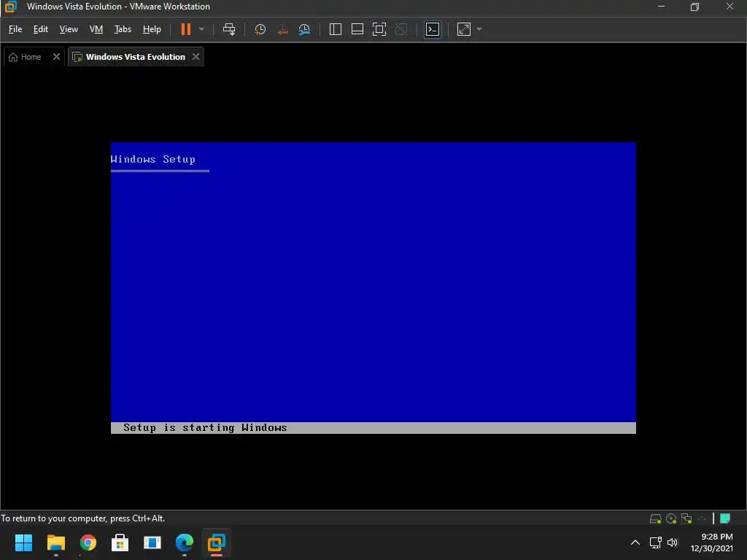This screenshot has width=747, height=560.
Task: Close the Home tab
Action: [56, 57]
